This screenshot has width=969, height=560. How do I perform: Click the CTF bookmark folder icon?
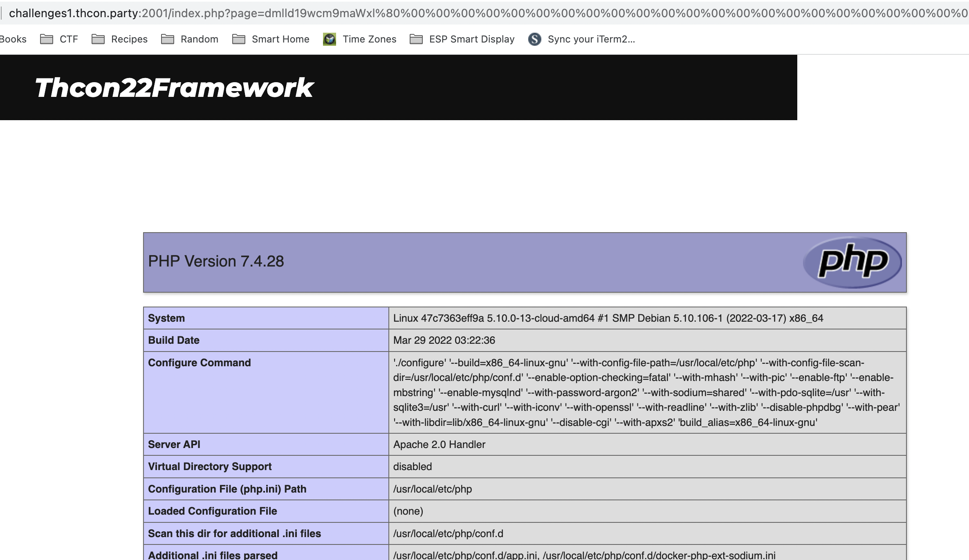click(47, 39)
